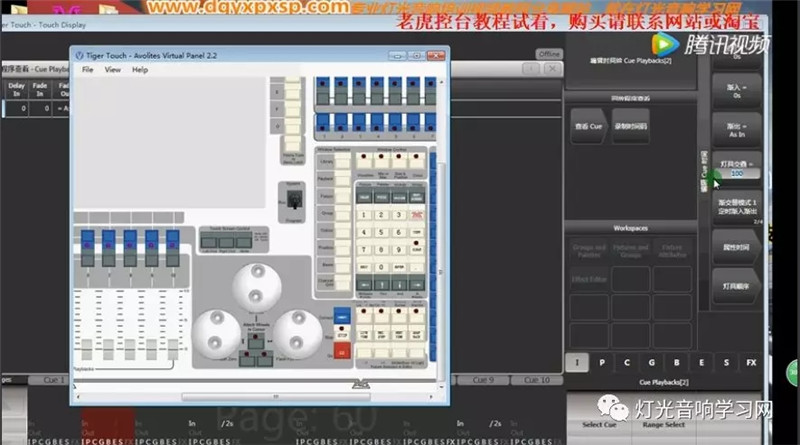Click the left arrow key below the keypad
Viewport: 800px width, 445px height.
[x=364, y=284]
